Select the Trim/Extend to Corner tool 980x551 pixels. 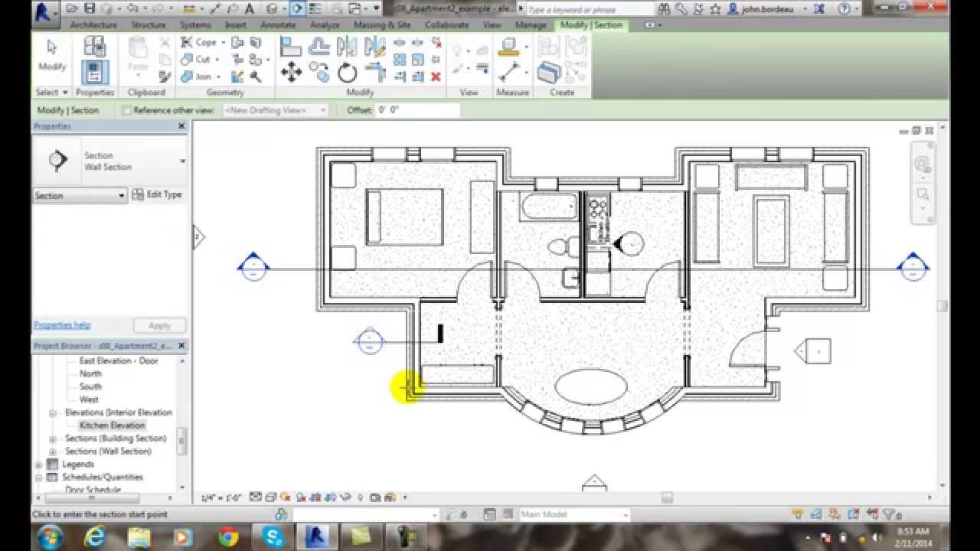pos(375,73)
